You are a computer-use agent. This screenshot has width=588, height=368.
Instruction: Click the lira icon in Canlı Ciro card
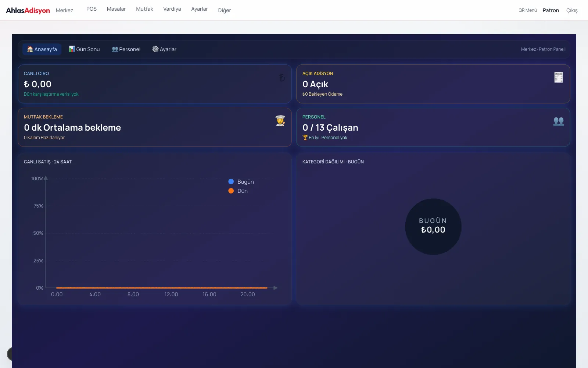coord(282,78)
